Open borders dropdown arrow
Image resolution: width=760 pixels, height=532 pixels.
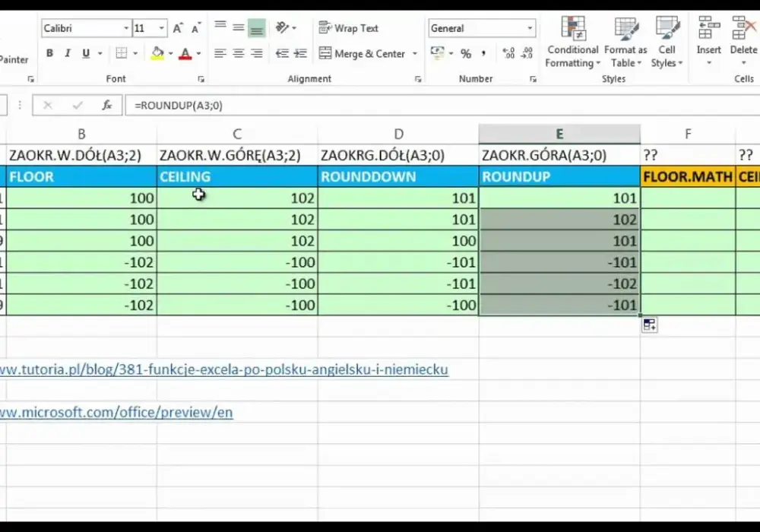[x=135, y=53]
